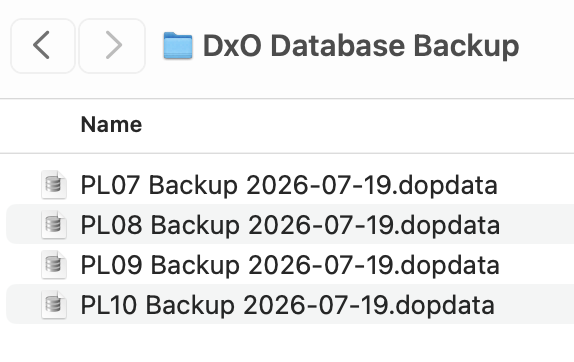
Task: Click the DxO Database Backup folder title
Action: coord(361,46)
